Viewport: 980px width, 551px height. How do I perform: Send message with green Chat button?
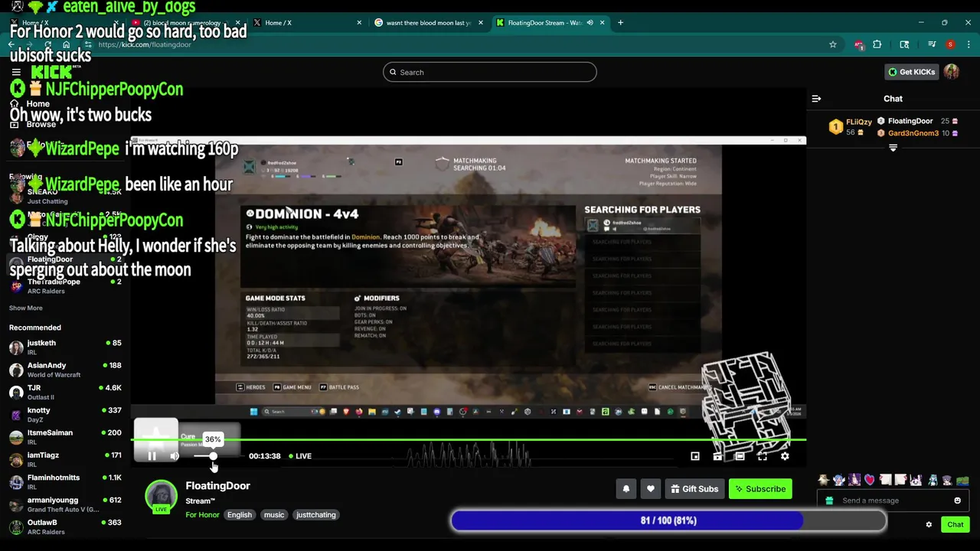click(955, 524)
